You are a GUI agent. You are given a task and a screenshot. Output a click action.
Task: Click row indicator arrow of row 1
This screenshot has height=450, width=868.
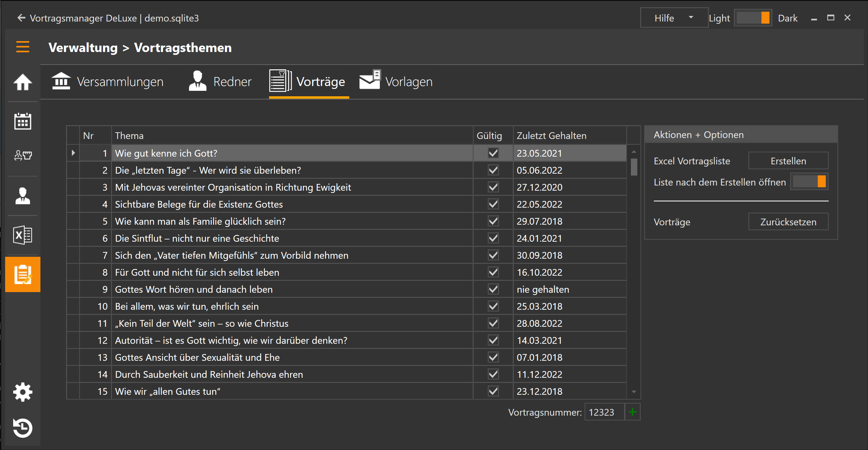point(73,153)
